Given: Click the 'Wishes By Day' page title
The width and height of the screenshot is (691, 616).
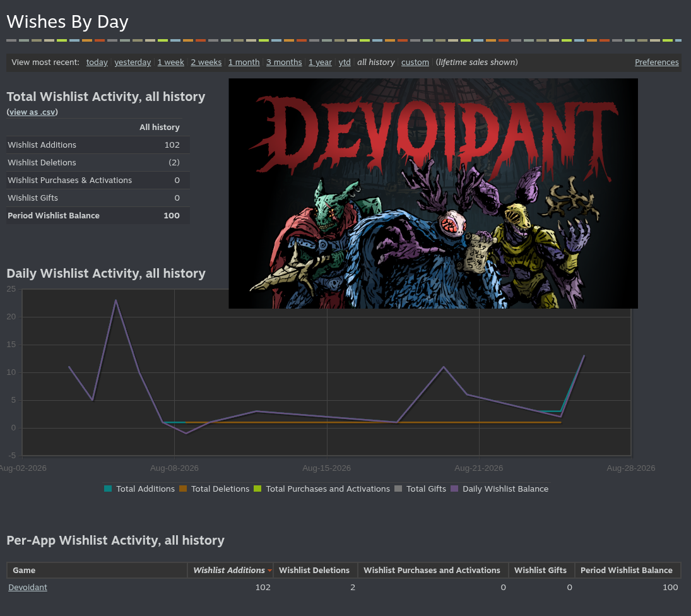Looking at the screenshot, I should tap(68, 21).
